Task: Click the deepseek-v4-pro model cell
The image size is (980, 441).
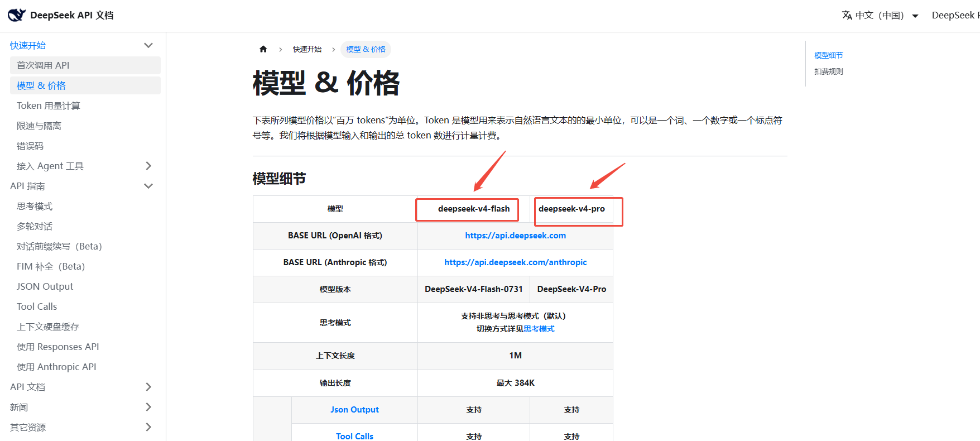Action: 571,209
